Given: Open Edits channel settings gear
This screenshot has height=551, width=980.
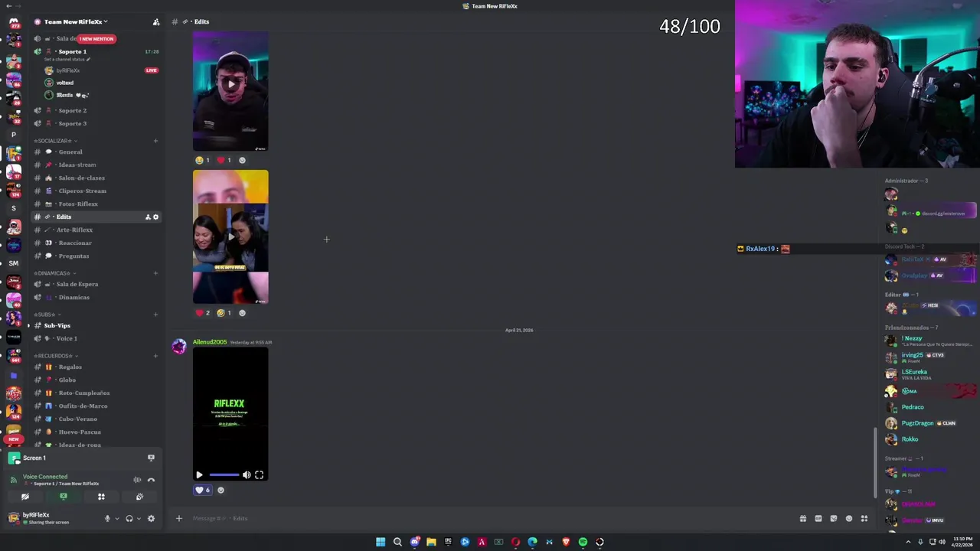Looking at the screenshot, I should [155, 217].
